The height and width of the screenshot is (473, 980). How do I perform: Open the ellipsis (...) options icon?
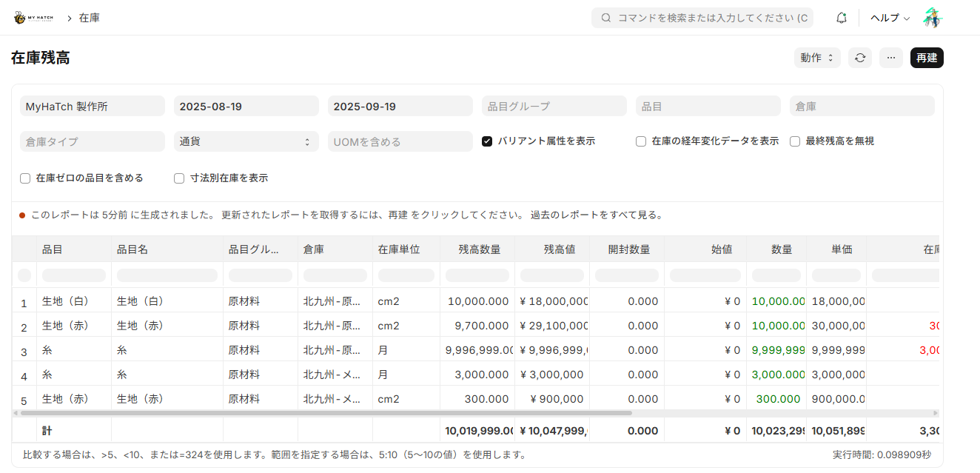[x=891, y=57]
